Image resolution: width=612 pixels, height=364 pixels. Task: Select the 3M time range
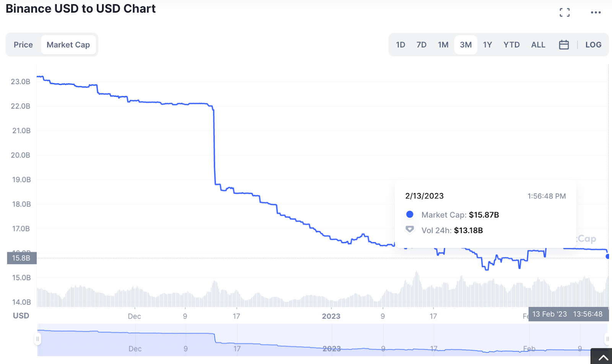coord(466,45)
